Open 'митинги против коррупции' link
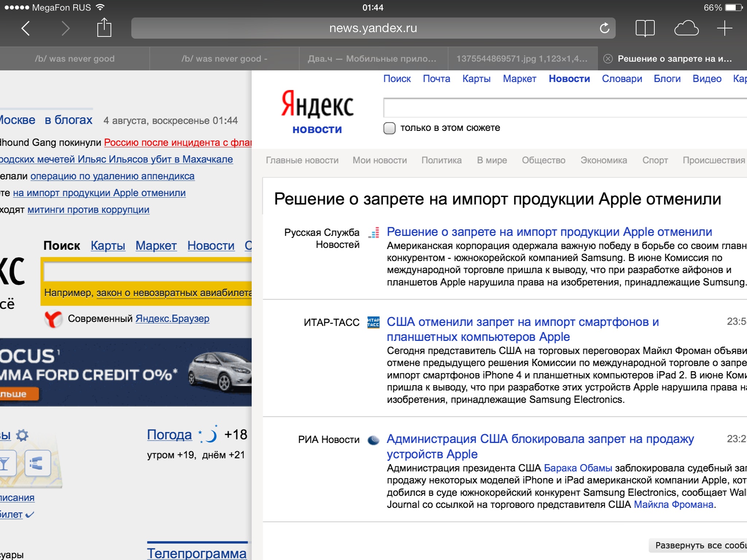This screenshot has height=560, width=747. tap(88, 210)
